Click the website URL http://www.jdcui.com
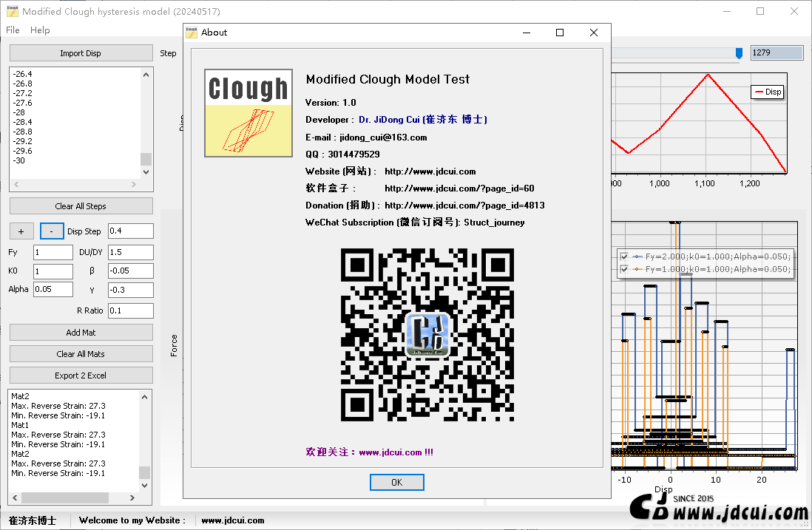 pos(430,171)
